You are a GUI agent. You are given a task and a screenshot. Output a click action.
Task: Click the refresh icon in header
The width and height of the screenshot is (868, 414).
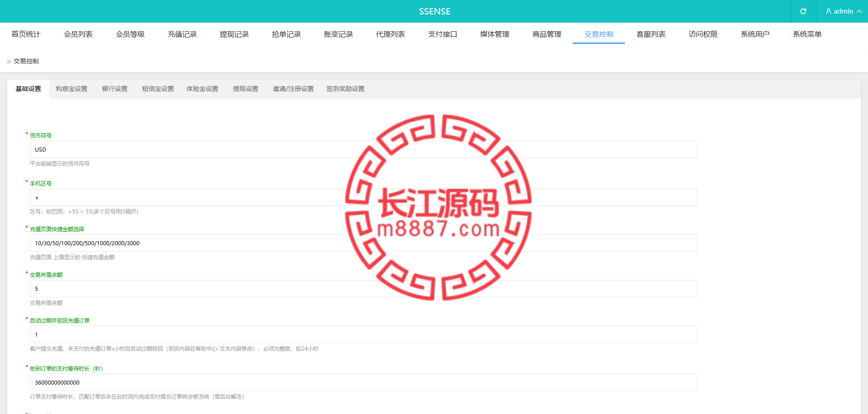pyautogui.click(x=803, y=11)
